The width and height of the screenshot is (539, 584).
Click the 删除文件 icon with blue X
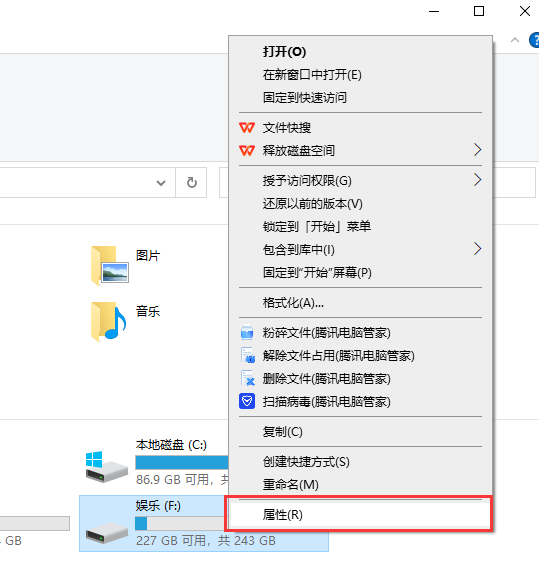247,378
